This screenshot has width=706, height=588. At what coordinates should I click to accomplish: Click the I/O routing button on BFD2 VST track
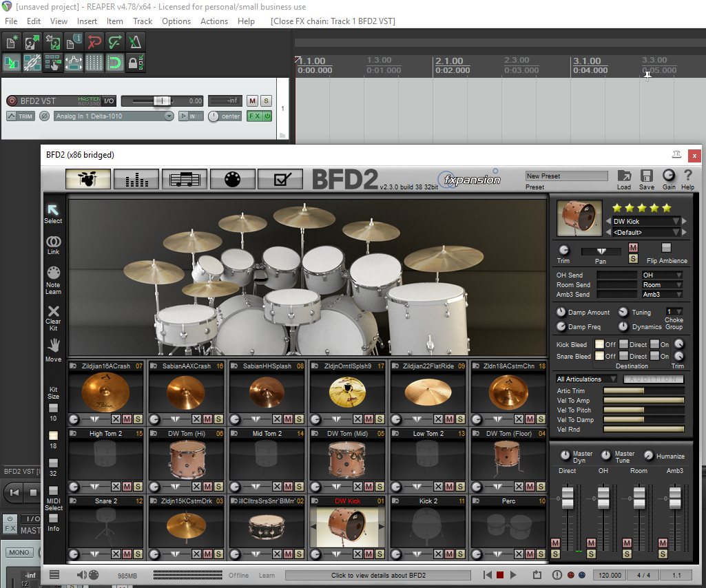[109, 101]
